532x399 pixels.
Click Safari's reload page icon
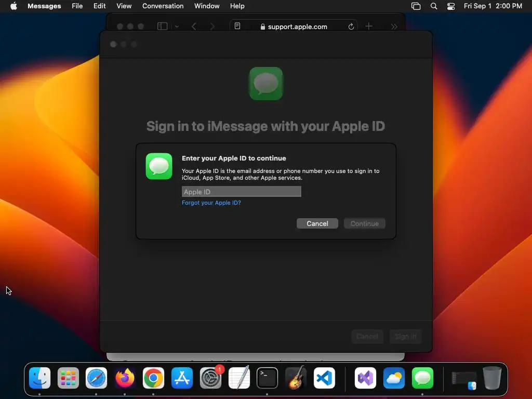coord(351,26)
